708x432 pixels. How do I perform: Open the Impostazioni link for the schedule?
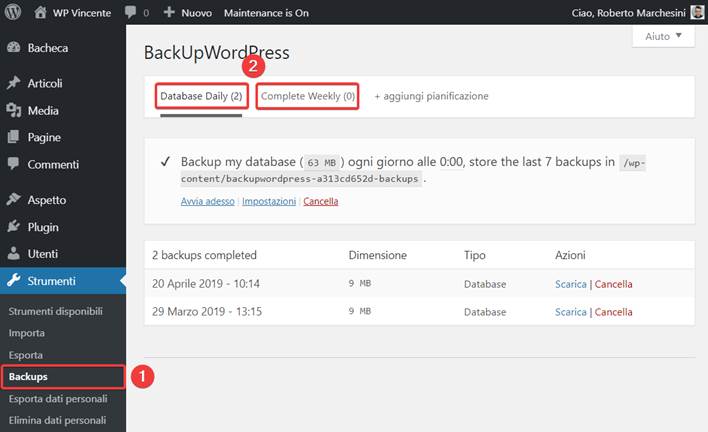point(269,201)
